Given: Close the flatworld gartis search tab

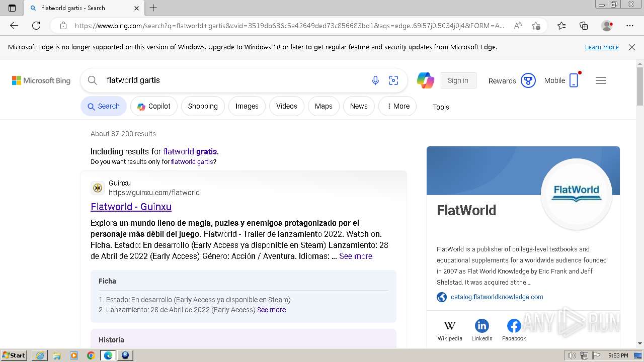Looking at the screenshot, I should pyautogui.click(x=137, y=8).
